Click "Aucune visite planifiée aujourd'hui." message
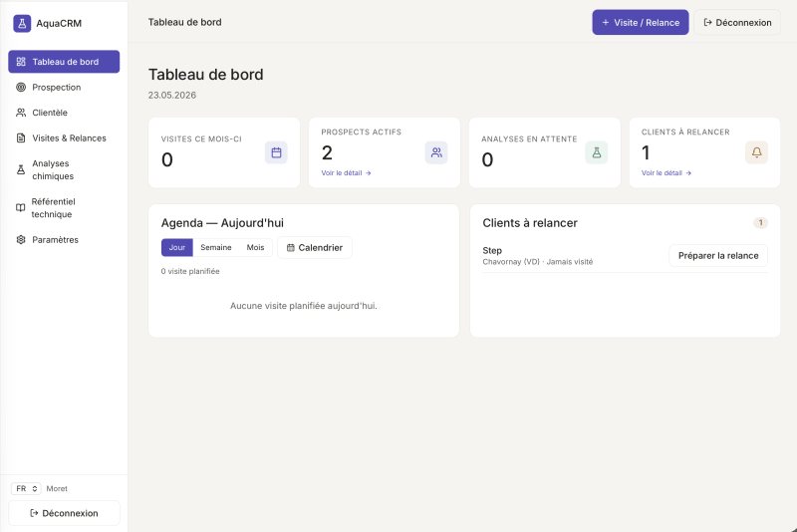The height and width of the screenshot is (532, 797). [304, 306]
